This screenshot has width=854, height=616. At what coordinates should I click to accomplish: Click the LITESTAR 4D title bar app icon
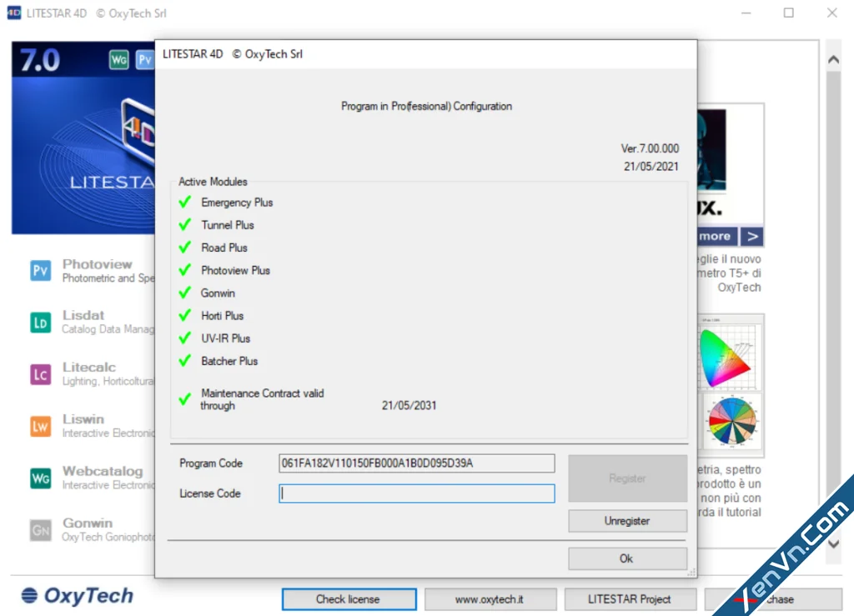[13, 13]
